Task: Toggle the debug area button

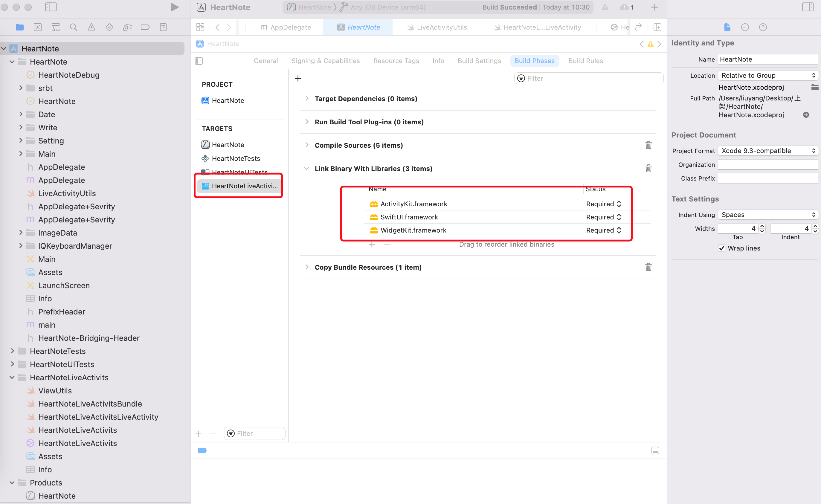Action: [x=655, y=451]
